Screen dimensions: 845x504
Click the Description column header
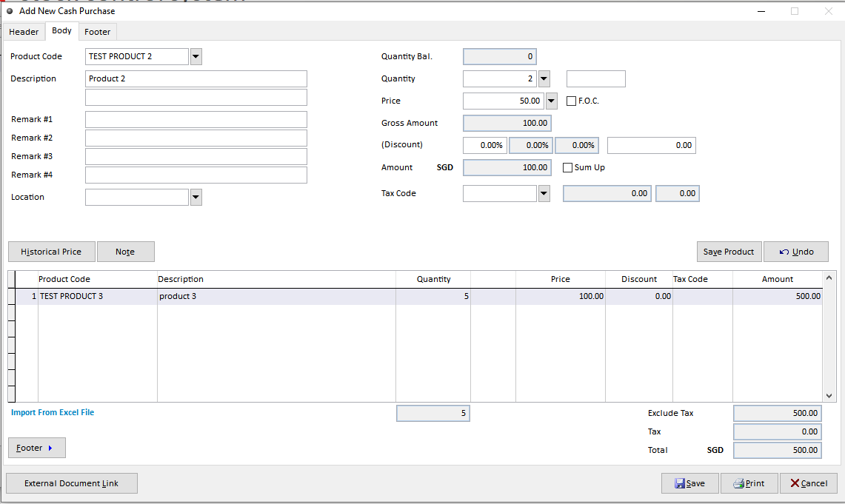pyautogui.click(x=276, y=279)
